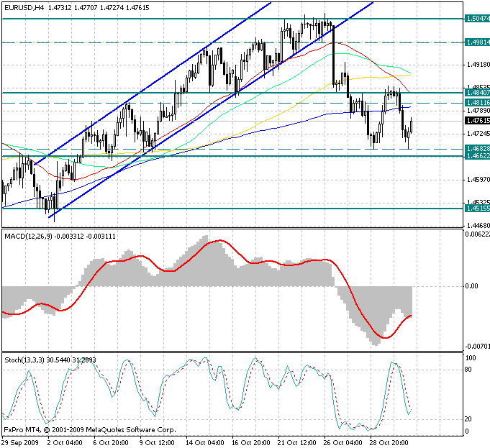Click the Stochastic 80 level label

468,370
